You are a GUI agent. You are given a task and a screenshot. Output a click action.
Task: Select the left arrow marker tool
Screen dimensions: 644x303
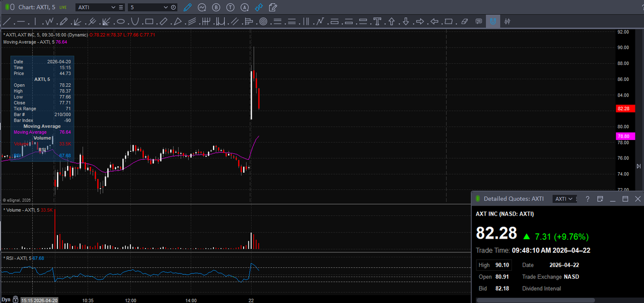click(434, 21)
